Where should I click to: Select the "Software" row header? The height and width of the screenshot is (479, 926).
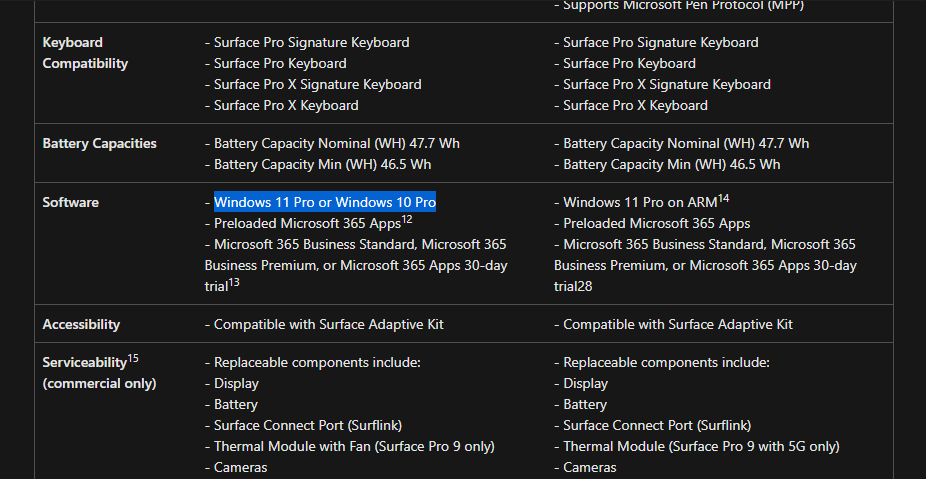coord(70,203)
